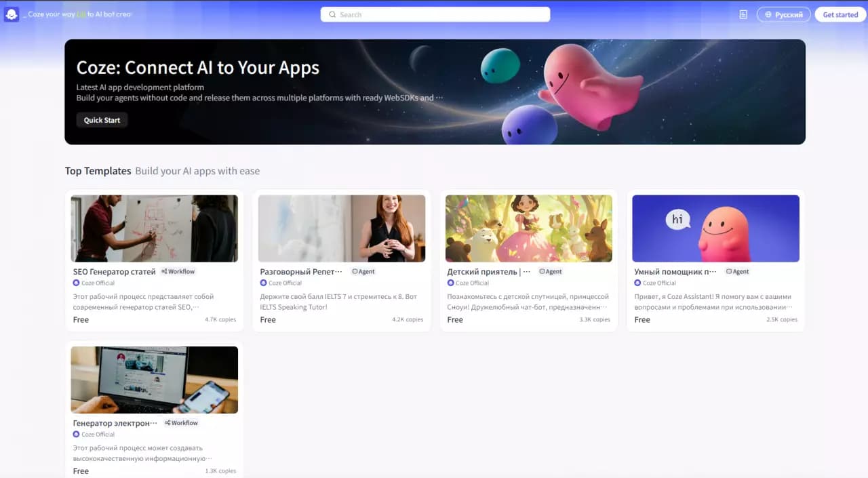Click Workflow label on SEO Генератор статей
This screenshot has width=868, height=478.
pyautogui.click(x=182, y=271)
